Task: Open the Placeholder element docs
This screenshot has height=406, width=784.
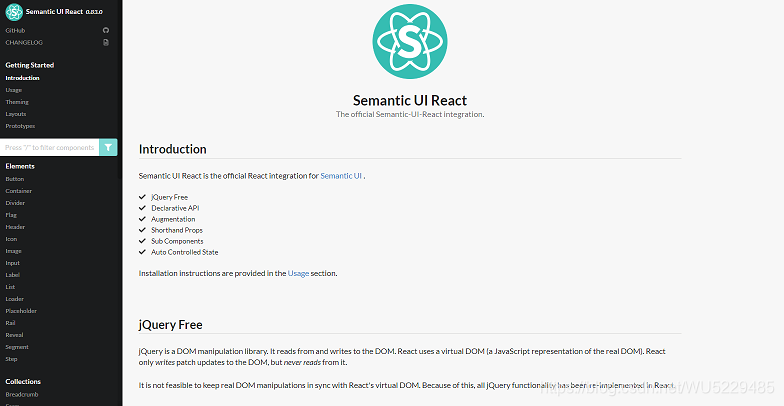Action: 21,311
